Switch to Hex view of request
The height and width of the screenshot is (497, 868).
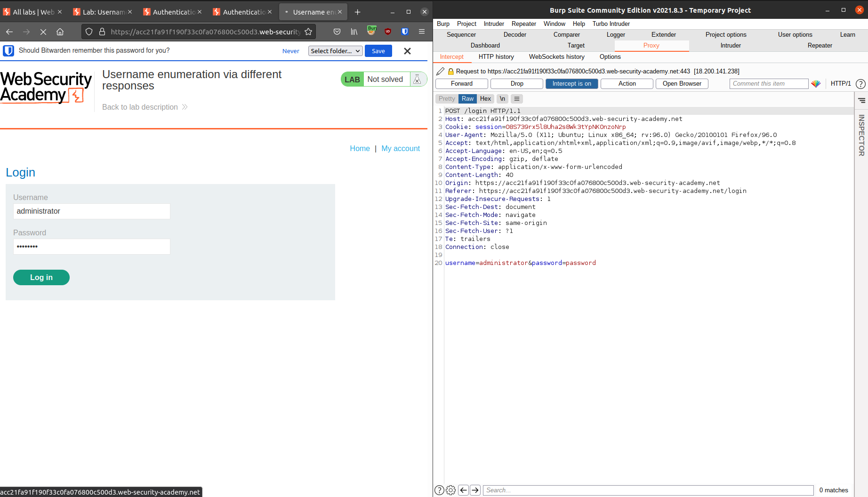(x=485, y=98)
